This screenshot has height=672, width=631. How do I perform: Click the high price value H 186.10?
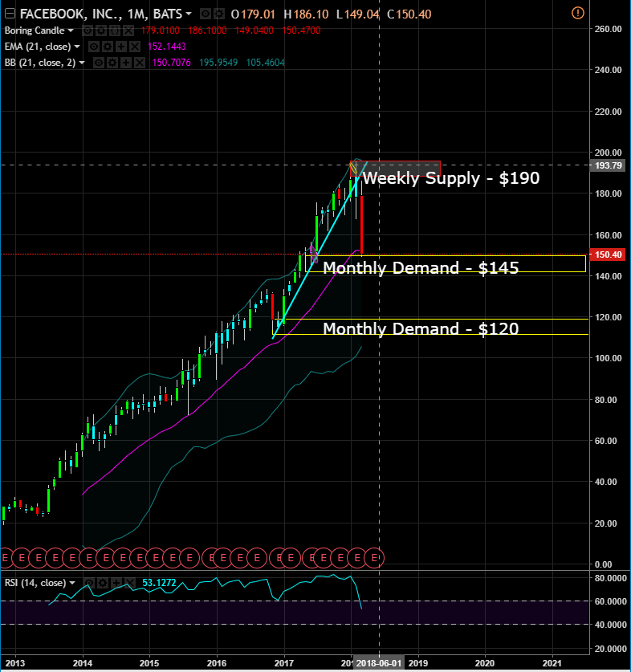tap(306, 14)
